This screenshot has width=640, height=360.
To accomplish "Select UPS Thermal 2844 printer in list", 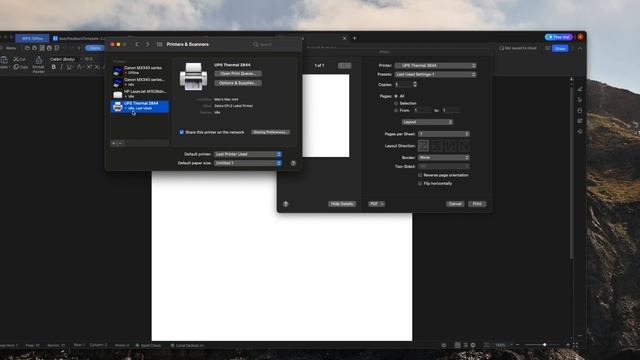I will point(140,106).
